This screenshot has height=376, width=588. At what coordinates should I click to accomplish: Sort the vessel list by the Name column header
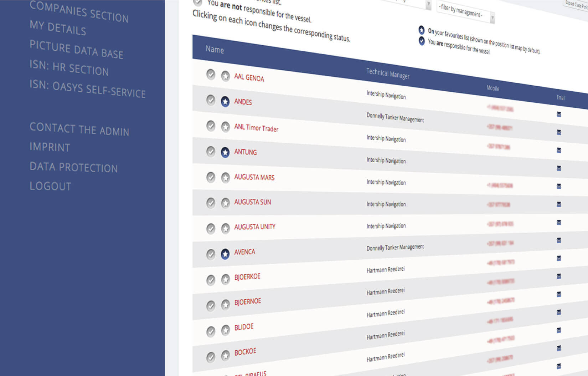point(215,50)
